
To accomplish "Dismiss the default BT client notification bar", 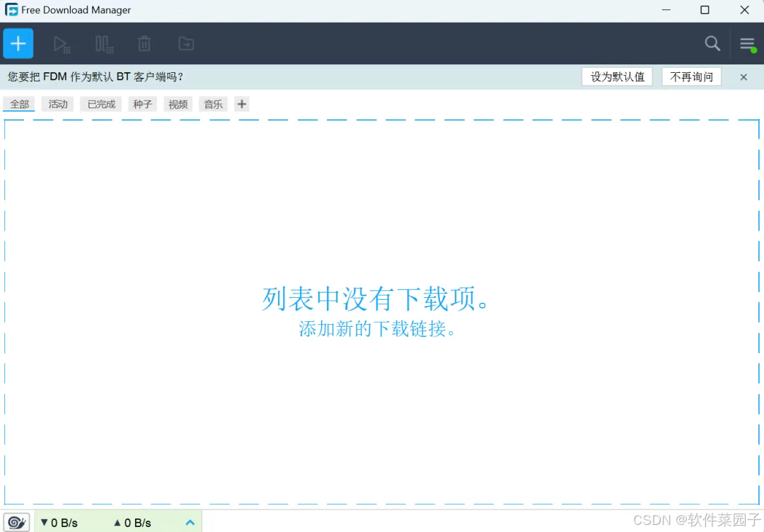I will [743, 77].
